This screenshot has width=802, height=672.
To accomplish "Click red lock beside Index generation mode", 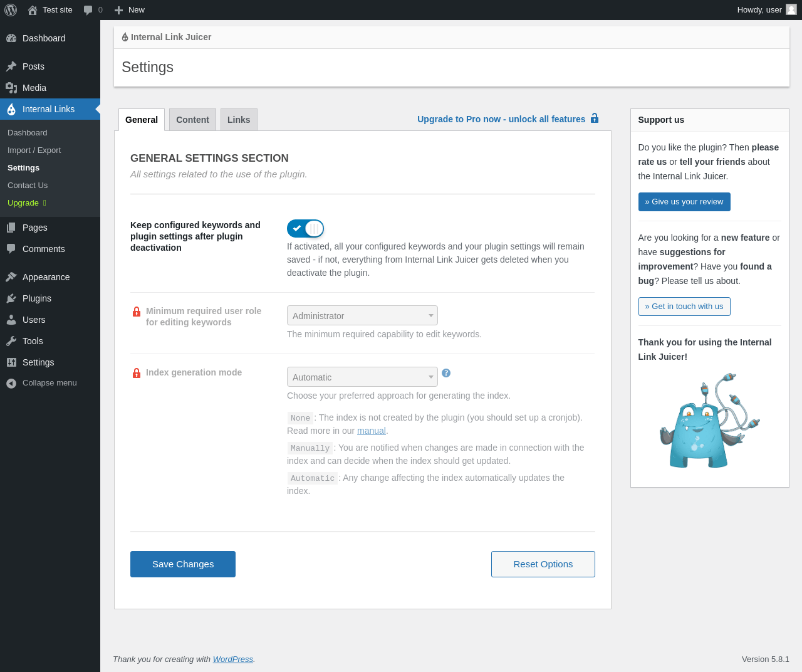I will pyautogui.click(x=137, y=373).
